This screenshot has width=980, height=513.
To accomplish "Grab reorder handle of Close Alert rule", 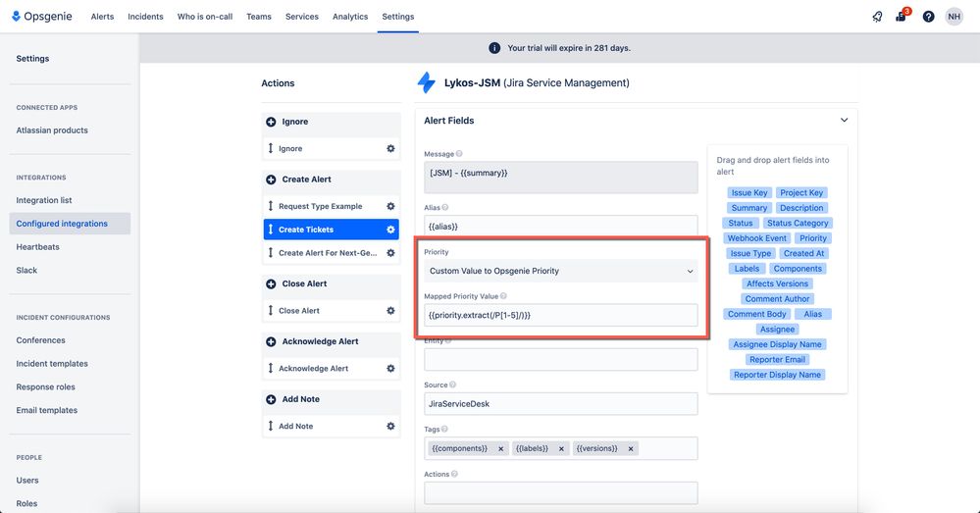I will (271, 310).
